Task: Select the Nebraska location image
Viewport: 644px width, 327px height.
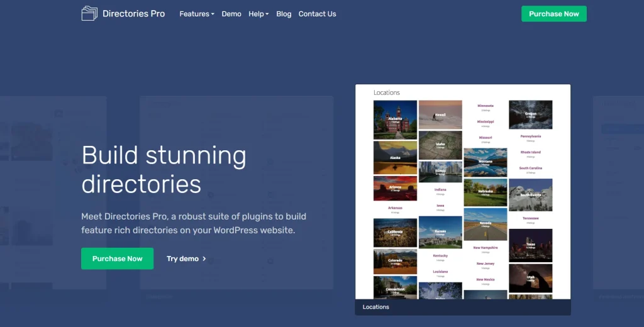Action: [486, 192]
